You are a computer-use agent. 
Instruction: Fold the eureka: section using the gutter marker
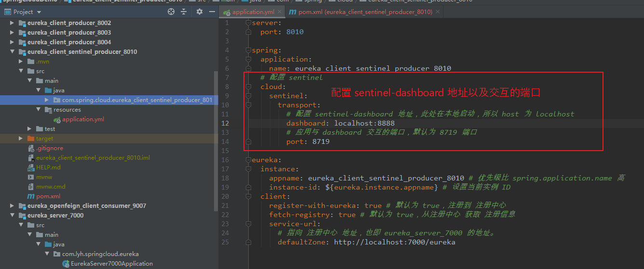(x=248, y=160)
